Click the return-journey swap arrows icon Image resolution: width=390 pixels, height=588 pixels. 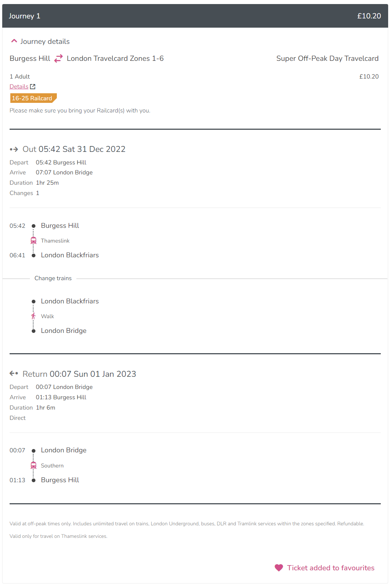coord(59,59)
